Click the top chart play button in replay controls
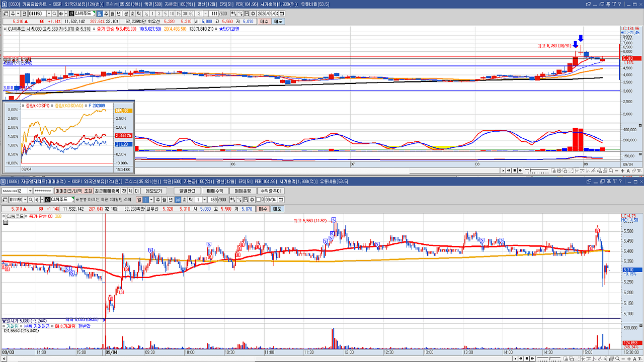Image resolution: width=644 pixels, height=362 pixels. pyautogui.click(x=503, y=170)
